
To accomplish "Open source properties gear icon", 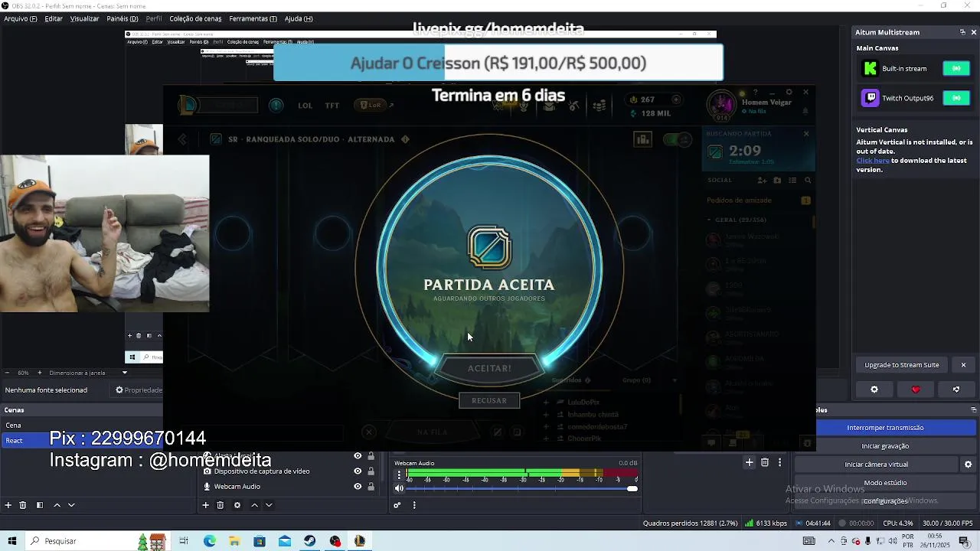I will [237, 505].
